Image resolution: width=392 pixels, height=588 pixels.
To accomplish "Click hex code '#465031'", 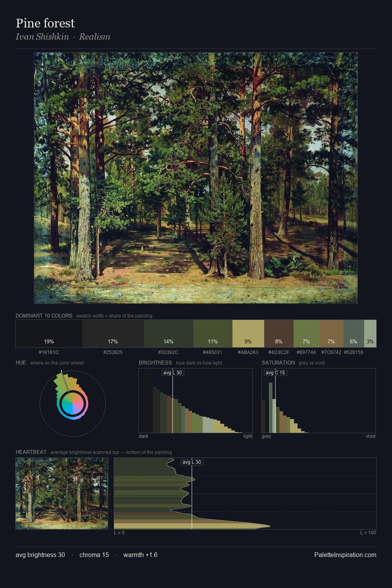I will pos(212,352).
